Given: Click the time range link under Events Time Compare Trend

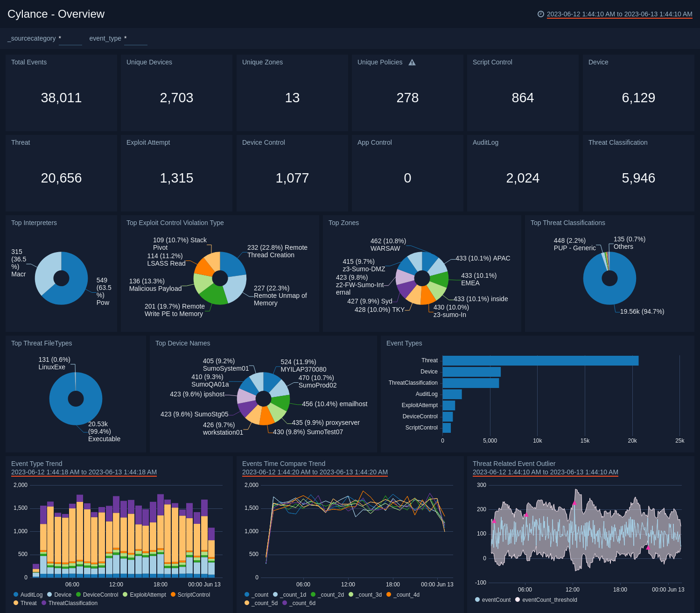Looking at the screenshot, I should click(x=315, y=472).
